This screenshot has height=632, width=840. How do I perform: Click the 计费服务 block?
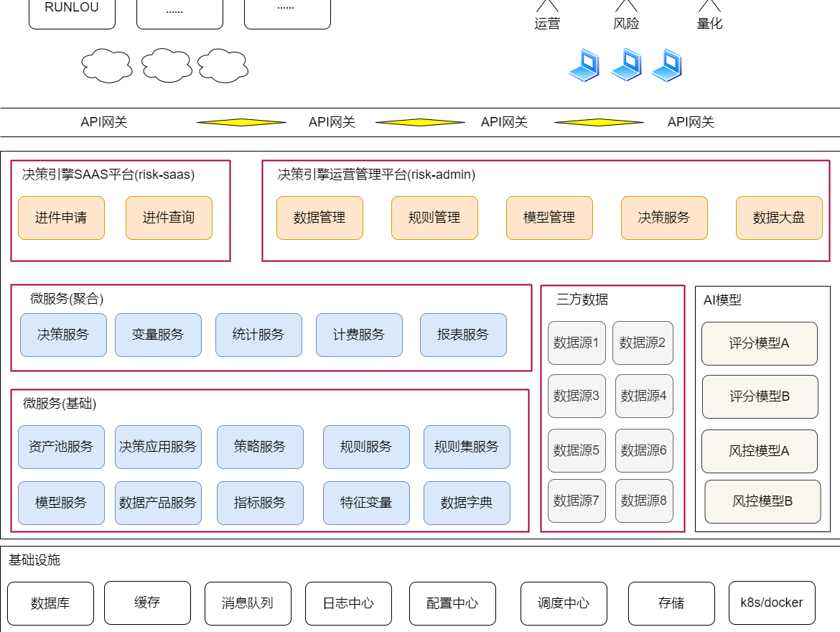coord(359,335)
